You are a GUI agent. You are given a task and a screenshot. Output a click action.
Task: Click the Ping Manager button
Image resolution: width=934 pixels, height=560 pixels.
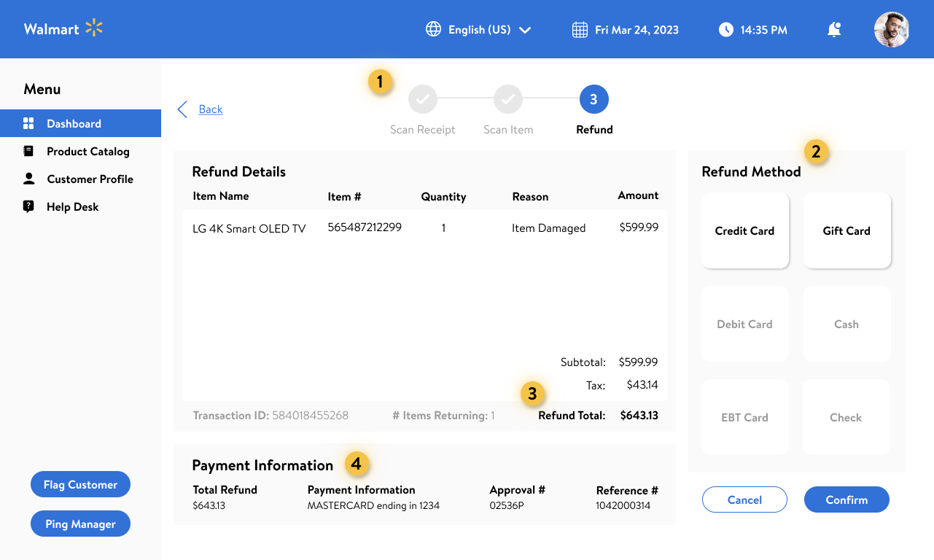click(x=80, y=524)
